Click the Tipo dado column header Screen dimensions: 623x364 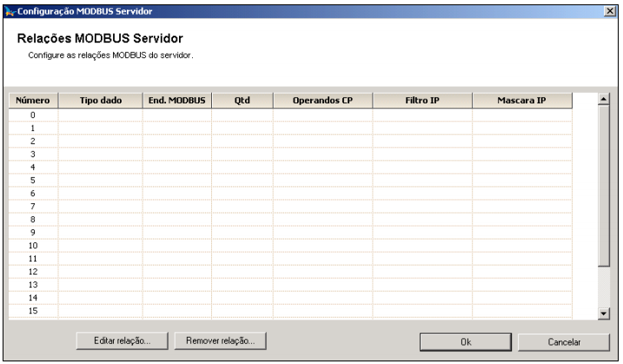pyautogui.click(x=101, y=101)
